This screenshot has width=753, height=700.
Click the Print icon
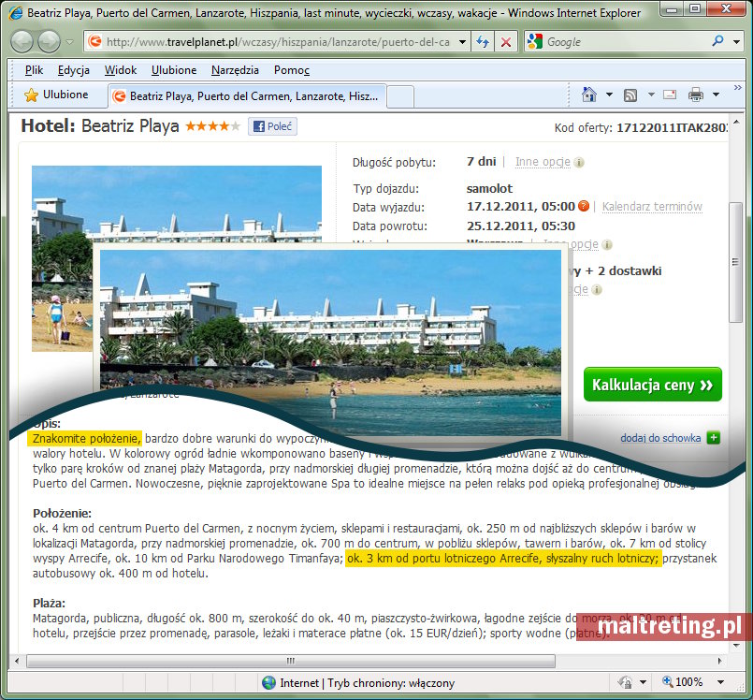(x=695, y=95)
